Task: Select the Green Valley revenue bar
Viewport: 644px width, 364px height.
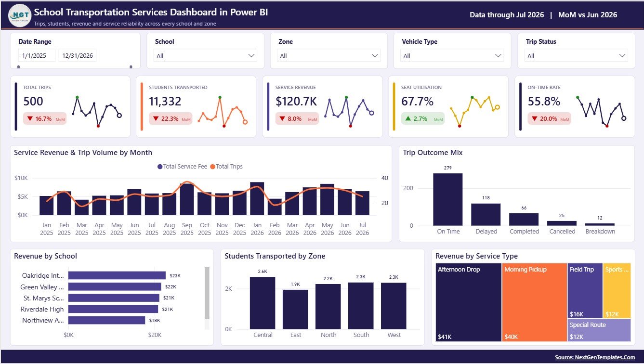Action: coord(115,286)
